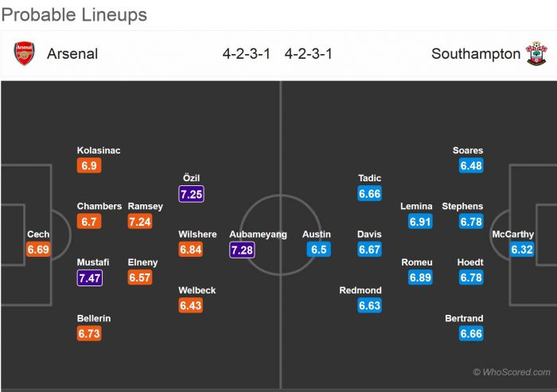Select Bertrand's 6.66 rating badge

[x=471, y=334]
